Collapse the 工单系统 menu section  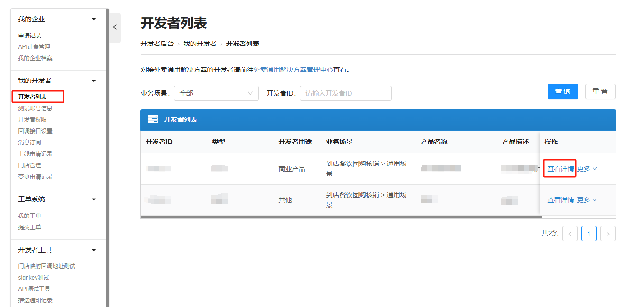(x=93, y=199)
